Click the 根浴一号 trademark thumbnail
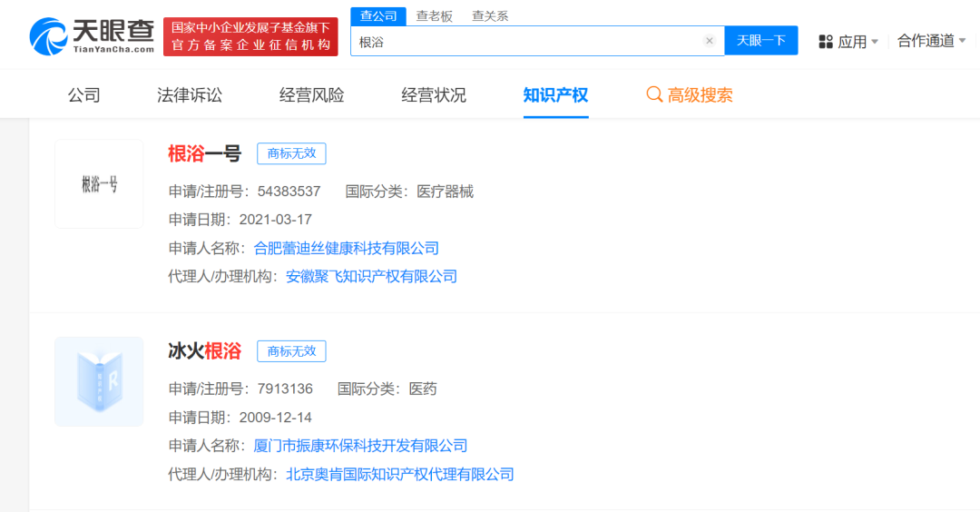 pyautogui.click(x=99, y=183)
